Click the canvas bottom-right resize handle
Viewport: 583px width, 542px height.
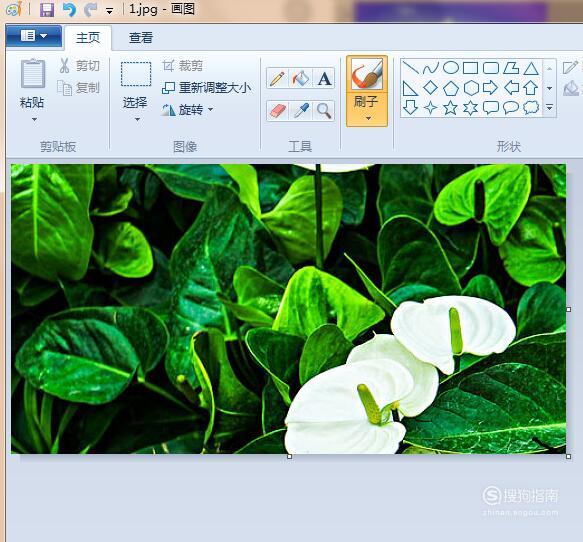click(x=568, y=456)
